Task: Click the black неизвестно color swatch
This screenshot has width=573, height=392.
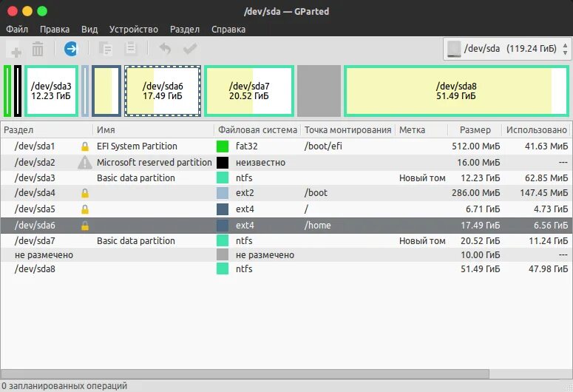Action: [223, 163]
